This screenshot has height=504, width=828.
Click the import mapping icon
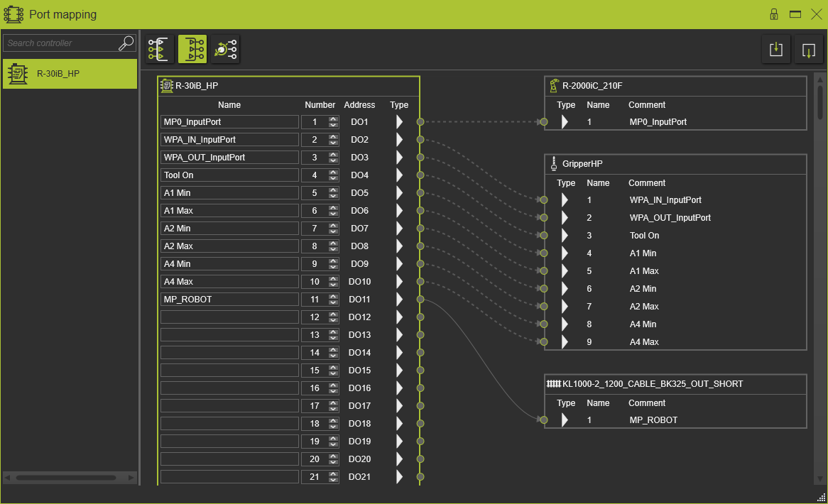click(776, 49)
